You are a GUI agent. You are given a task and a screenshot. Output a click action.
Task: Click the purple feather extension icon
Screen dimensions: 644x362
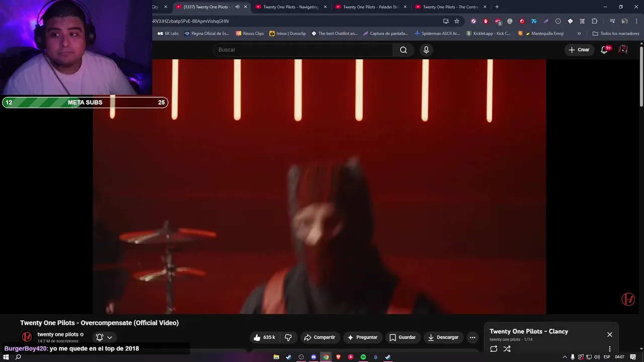[x=546, y=21]
